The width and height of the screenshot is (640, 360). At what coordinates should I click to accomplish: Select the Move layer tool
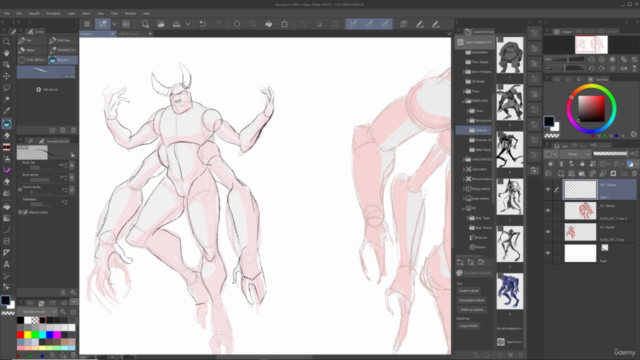tap(7, 76)
